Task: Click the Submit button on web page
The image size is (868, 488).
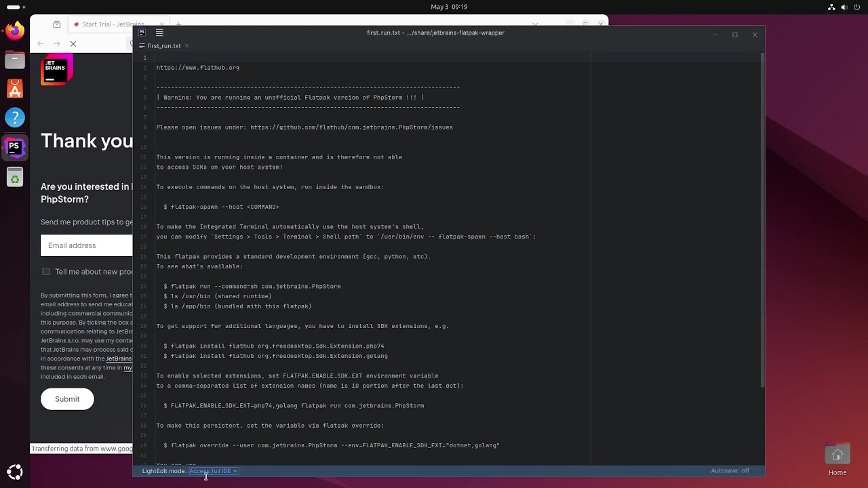Action: [67, 399]
